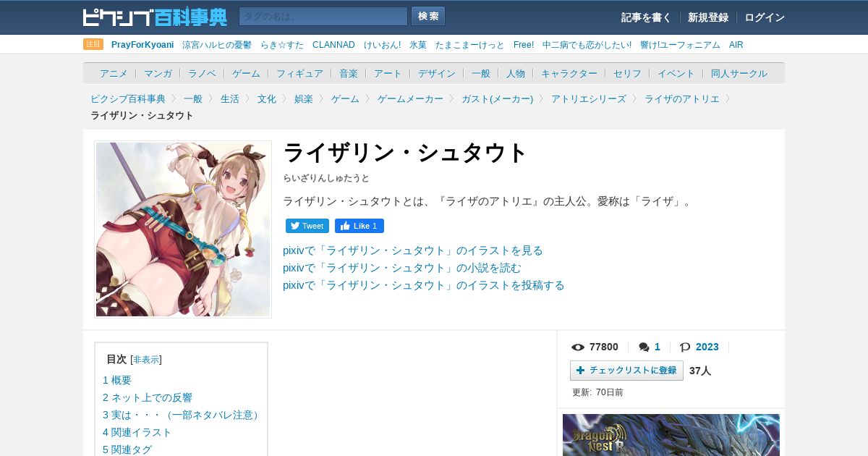Select セリフ category menu
The height and width of the screenshot is (456, 868).
pos(627,73)
